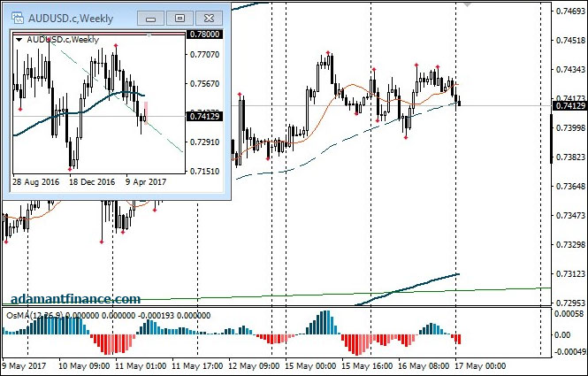Click the AUDUSD.c Weekly window chart icon
The image size is (588, 376).
coord(18,18)
